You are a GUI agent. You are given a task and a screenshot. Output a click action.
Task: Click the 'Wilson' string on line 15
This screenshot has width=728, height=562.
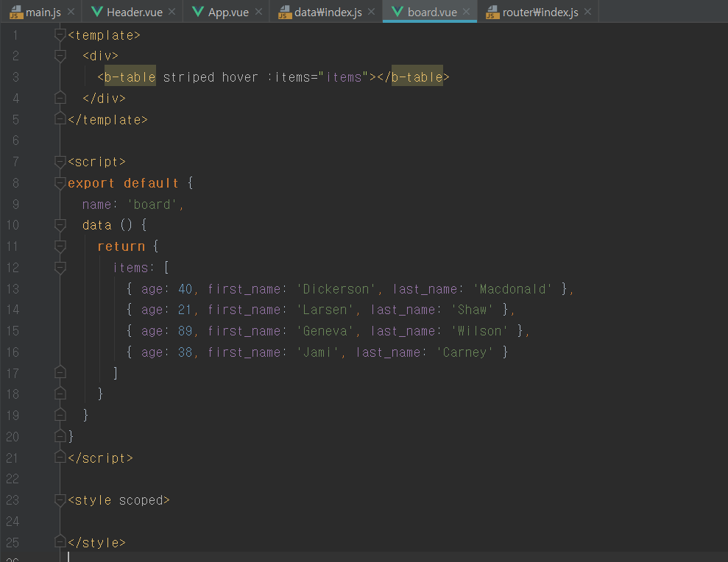[480, 331]
